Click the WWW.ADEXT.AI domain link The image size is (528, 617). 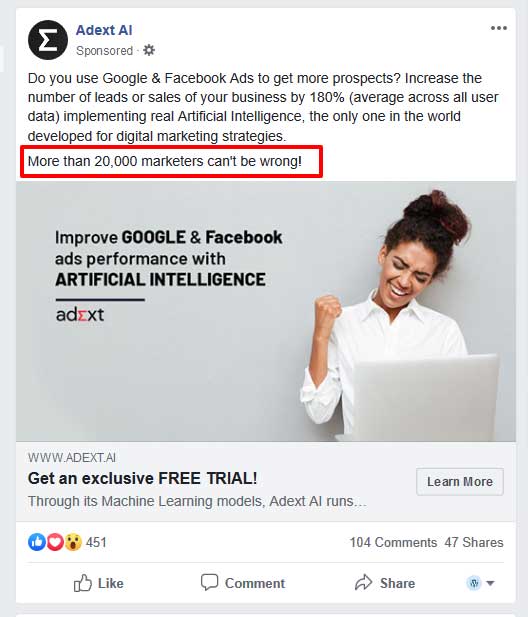point(72,458)
